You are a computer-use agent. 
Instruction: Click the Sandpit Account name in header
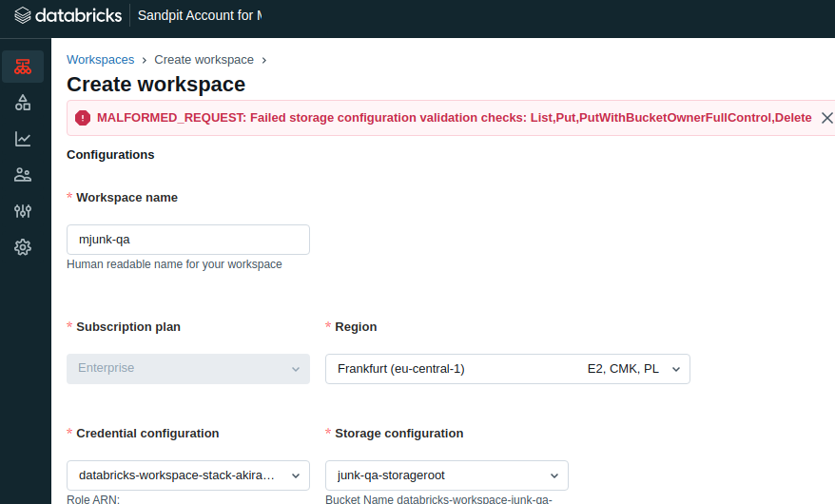click(x=200, y=16)
